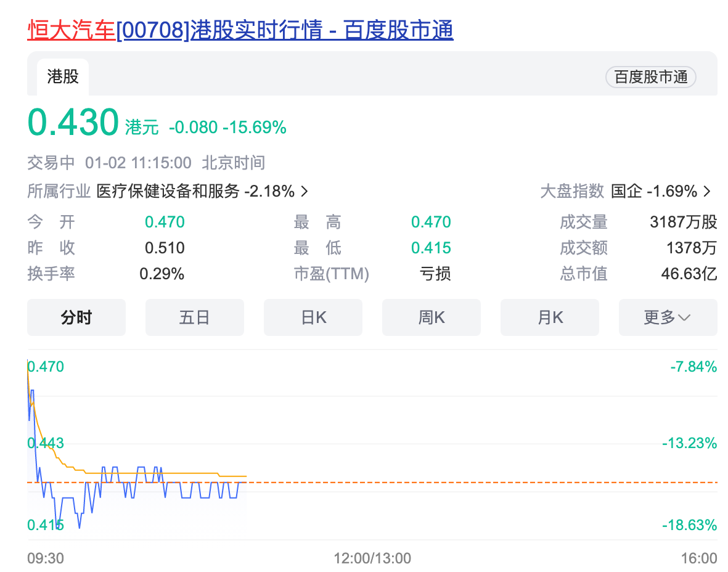Click the 最低 value 0.415
This screenshot has width=728, height=572.
point(431,248)
